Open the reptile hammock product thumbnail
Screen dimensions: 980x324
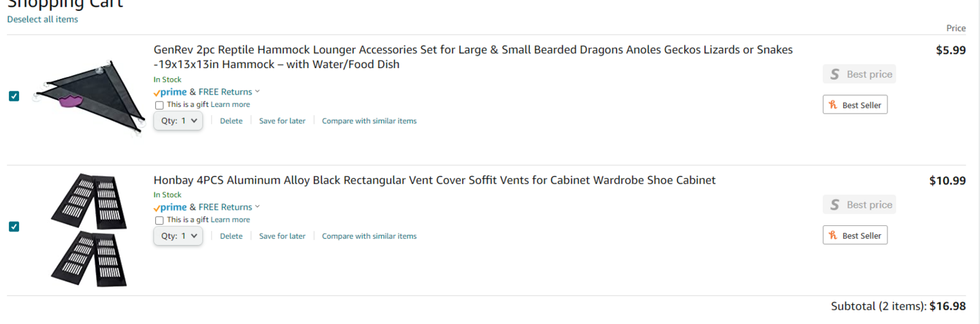tap(90, 97)
